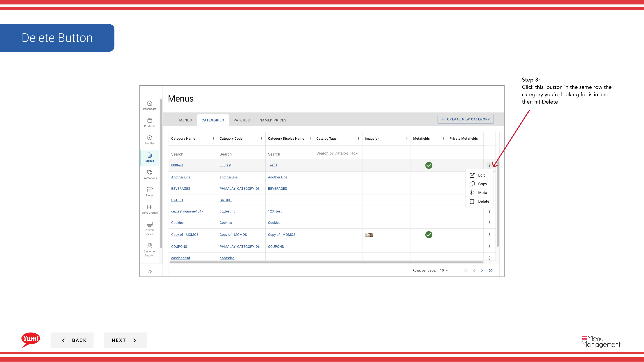
Task: Open the 000test category name link
Action: (177, 165)
